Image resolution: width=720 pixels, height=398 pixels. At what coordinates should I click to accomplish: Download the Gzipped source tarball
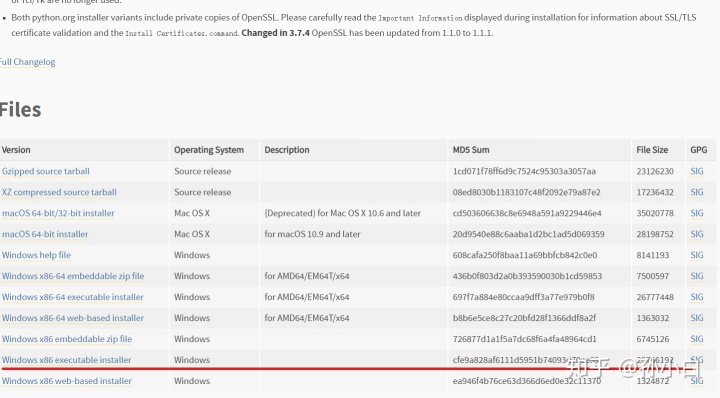click(46, 171)
